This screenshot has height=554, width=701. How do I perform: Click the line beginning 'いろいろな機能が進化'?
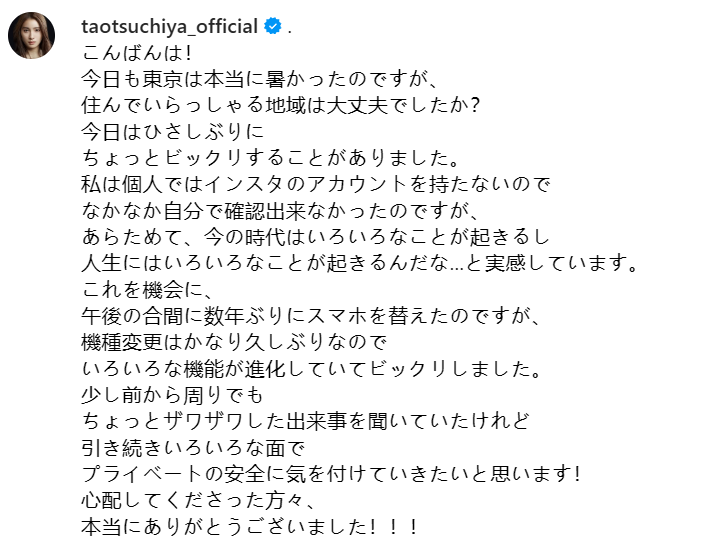[x=310, y=367]
